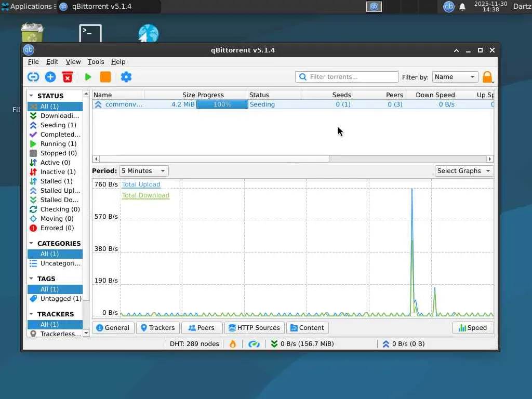Sort torrents by Down Speed column header

click(430, 95)
